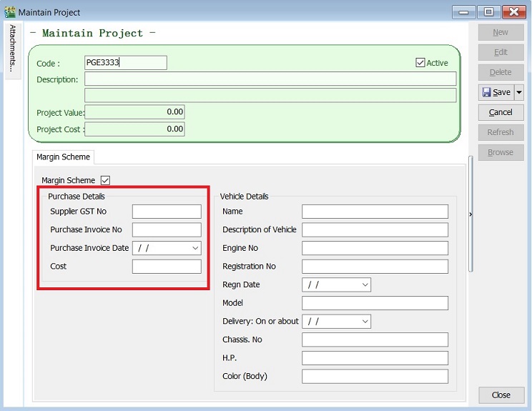Image resolution: width=532 pixels, height=411 pixels.
Task: Expand the Regn Date picker
Action: tap(365, 284)
